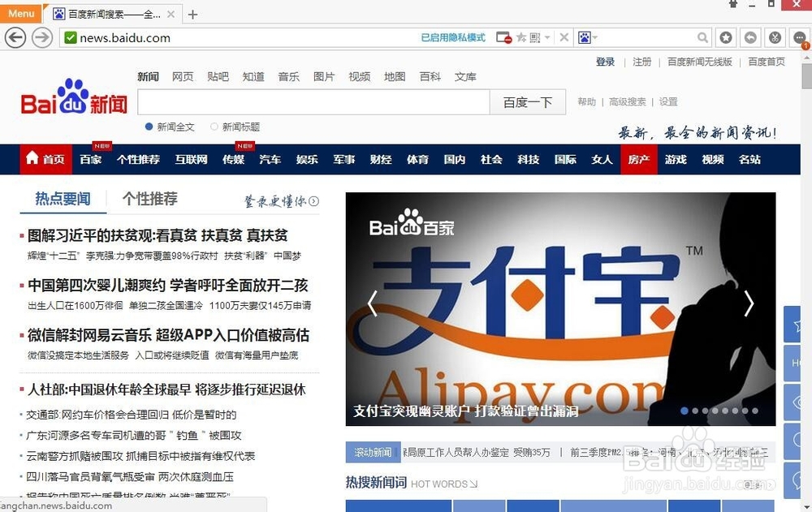Screen dimensions: 812x512
Task: Click the first blue carousel indicator dot
Action: click(x=685, y=411)
